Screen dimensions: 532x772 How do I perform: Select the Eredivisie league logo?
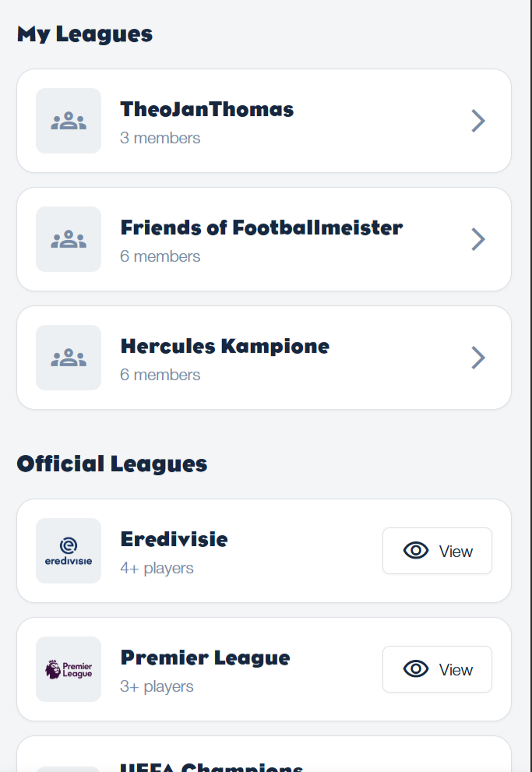click(x=69, y=551)
